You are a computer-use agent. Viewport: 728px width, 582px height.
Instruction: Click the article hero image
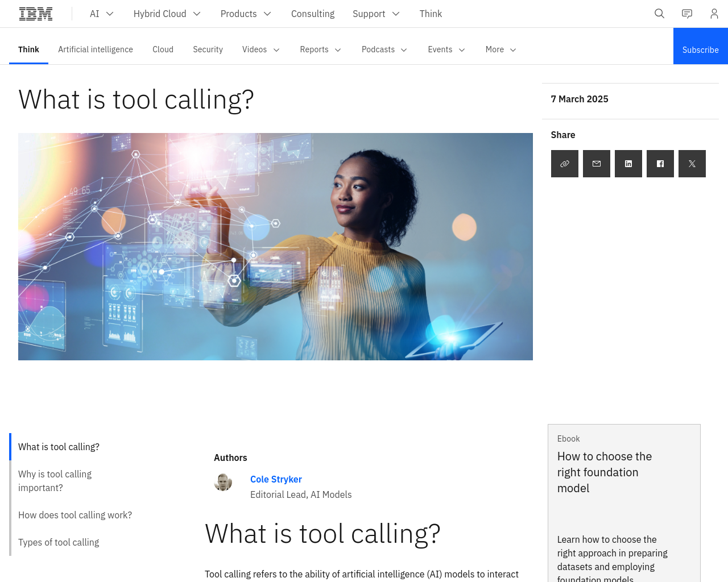click(275, 247)
